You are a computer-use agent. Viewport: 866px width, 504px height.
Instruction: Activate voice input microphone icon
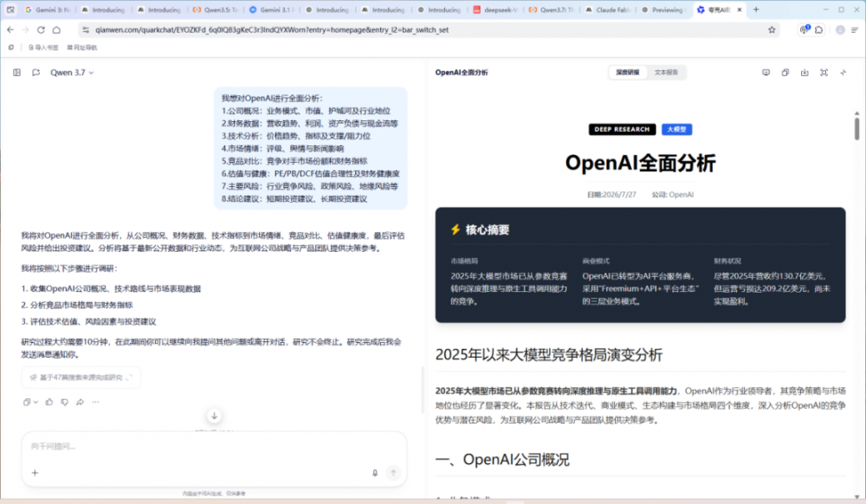[375, 473]
